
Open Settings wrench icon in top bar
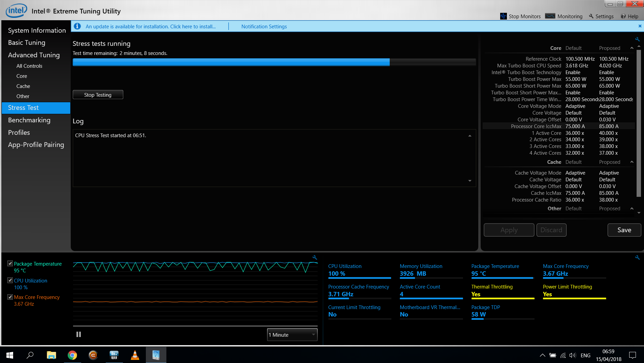point(591,16)
